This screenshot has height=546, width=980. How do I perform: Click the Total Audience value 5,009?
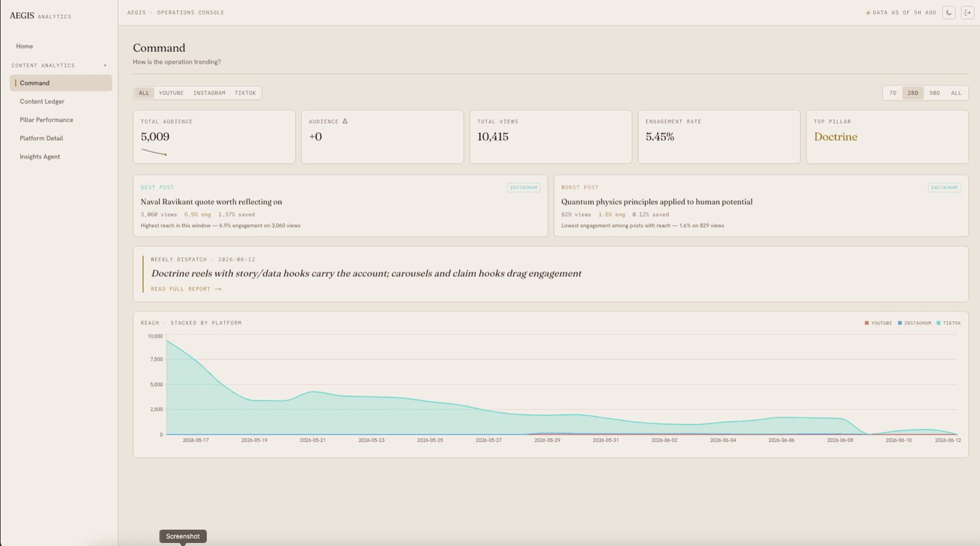click(x=155, y=137)
